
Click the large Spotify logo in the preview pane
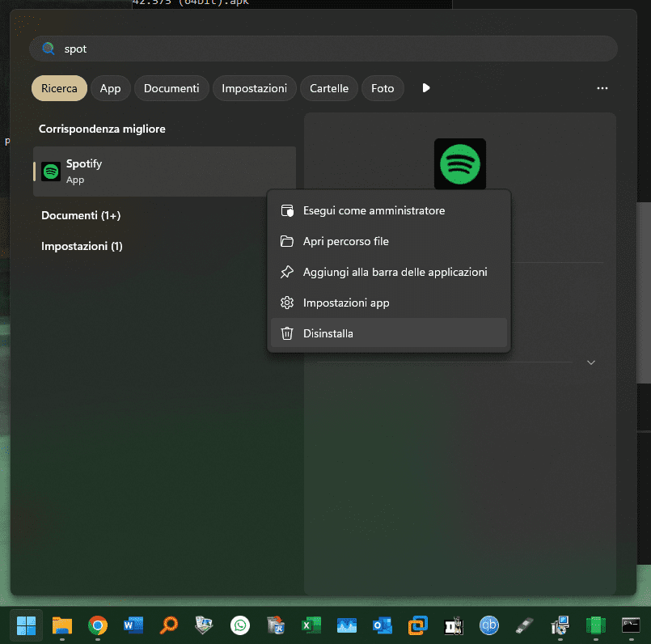pyautogui.click(x=460, y=164)
